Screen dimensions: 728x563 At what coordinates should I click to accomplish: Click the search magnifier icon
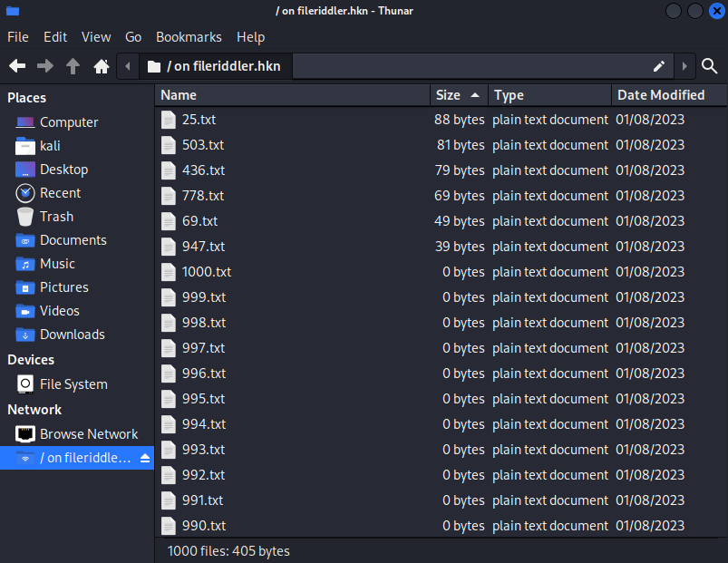[x=710, y=66]
